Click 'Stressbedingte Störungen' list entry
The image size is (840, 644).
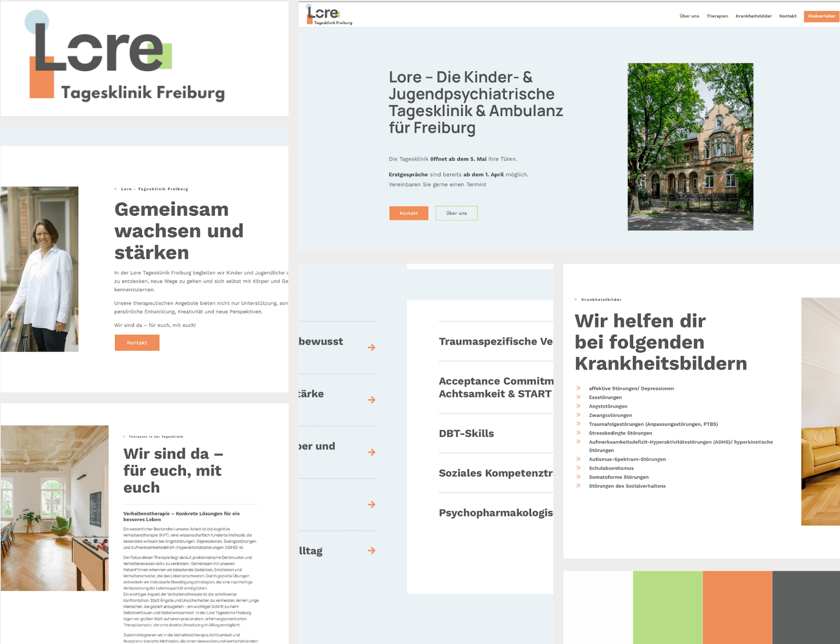pyautogui.click(x=620, y=433)
